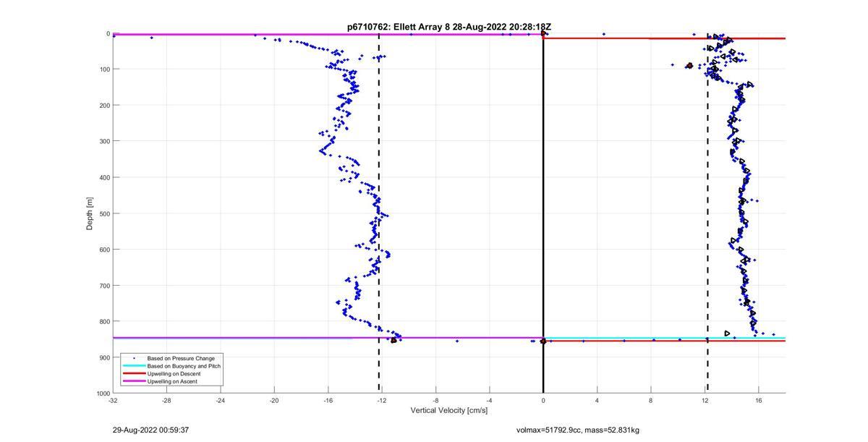Click the x-axis tick label 8

click(650, 400)
